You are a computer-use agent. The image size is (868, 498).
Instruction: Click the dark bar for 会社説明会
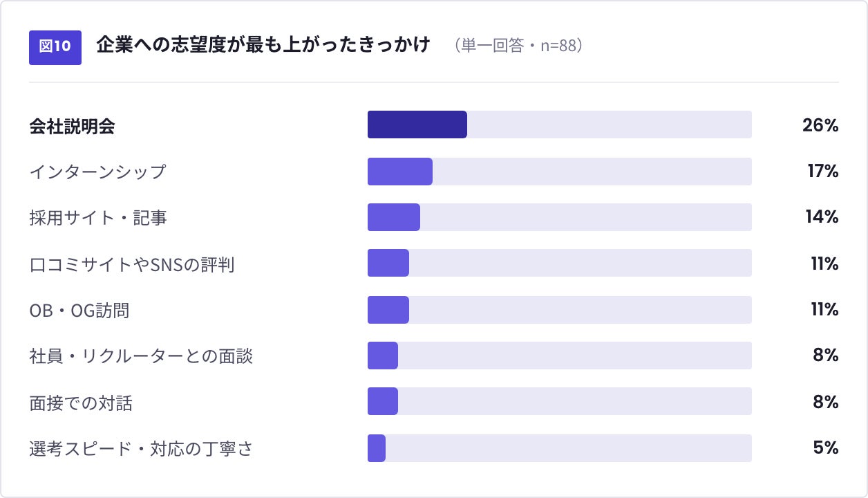[417, 124]
